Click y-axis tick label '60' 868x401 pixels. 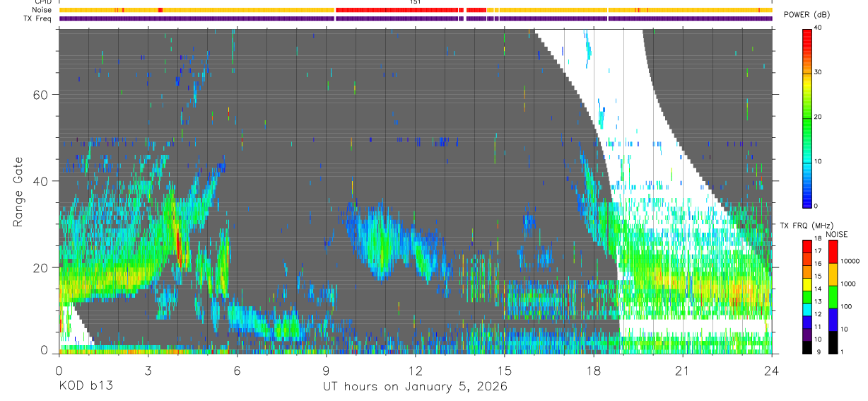(x=41, y=95)
